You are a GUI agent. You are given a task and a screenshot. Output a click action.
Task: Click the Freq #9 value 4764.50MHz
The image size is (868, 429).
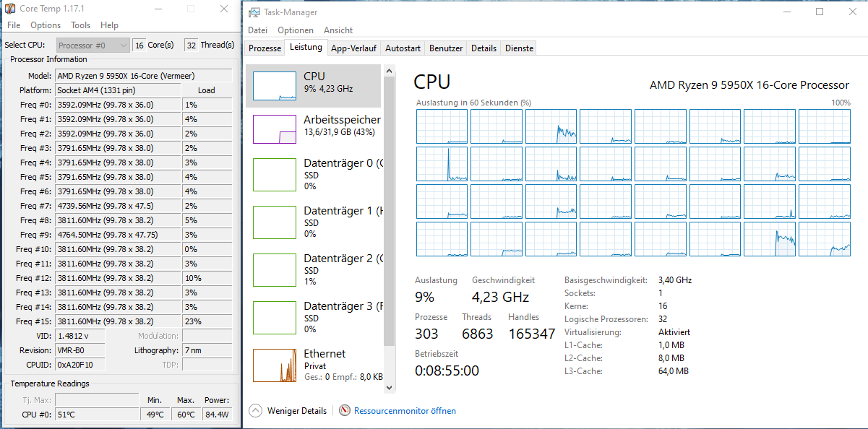coord(117,235)
